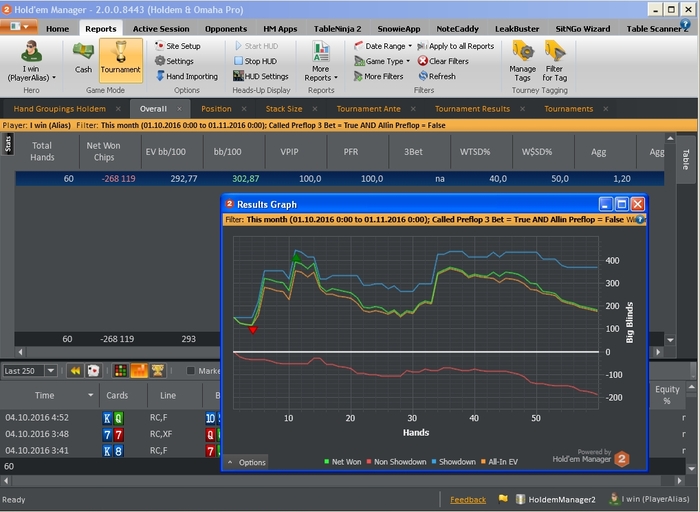Click Clear Filters button
Viewport: 700px width, 512px height.
coord(443,61)
